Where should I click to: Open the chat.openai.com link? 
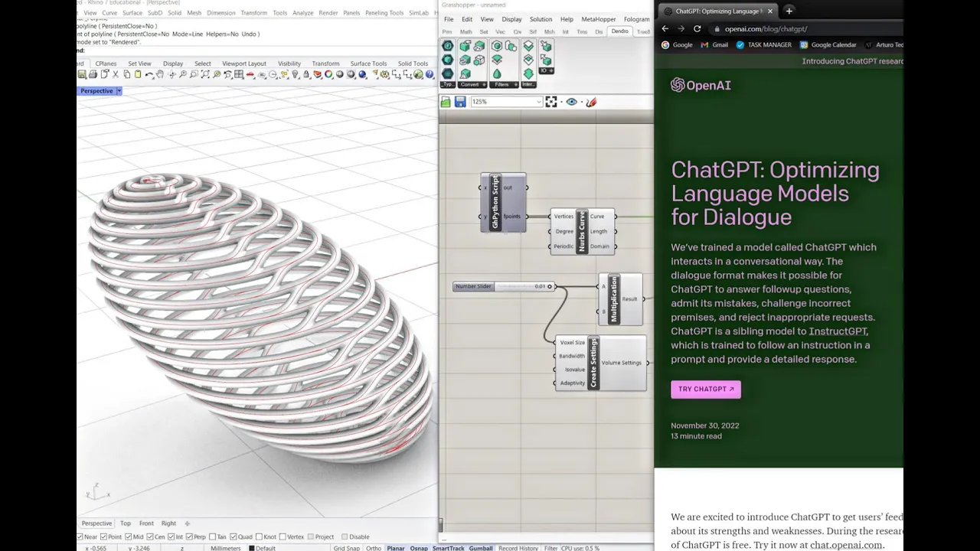click(x=846, y=545)
